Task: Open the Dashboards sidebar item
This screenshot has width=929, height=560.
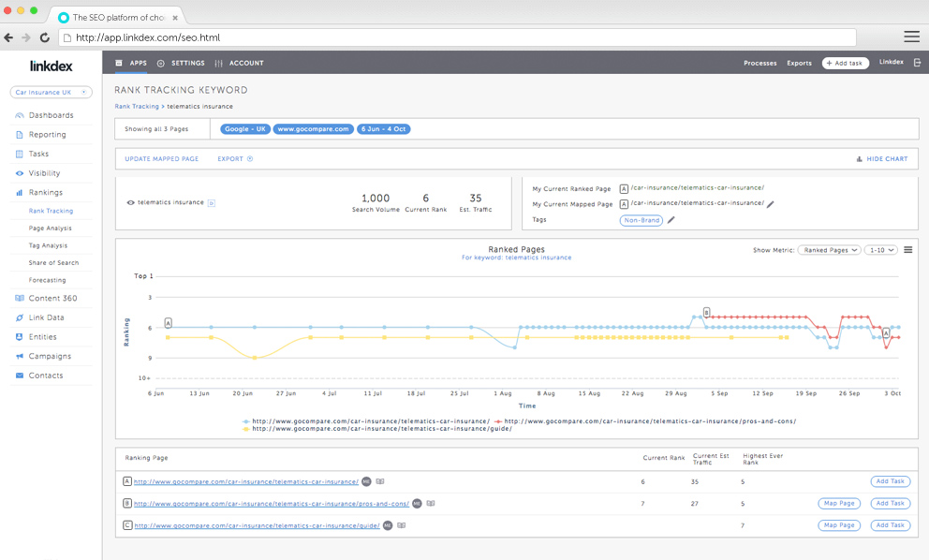Action: (x=51, y=115)
